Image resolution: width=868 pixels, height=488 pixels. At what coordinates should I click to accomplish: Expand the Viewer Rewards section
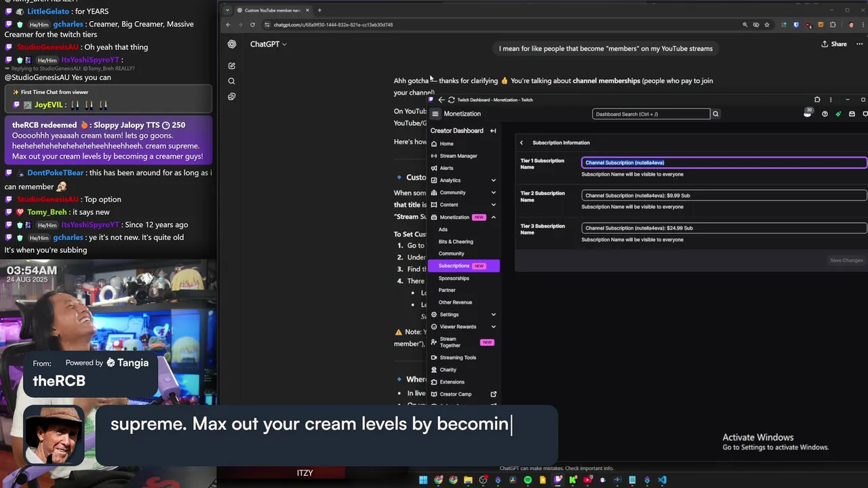[x=465, y=327]
